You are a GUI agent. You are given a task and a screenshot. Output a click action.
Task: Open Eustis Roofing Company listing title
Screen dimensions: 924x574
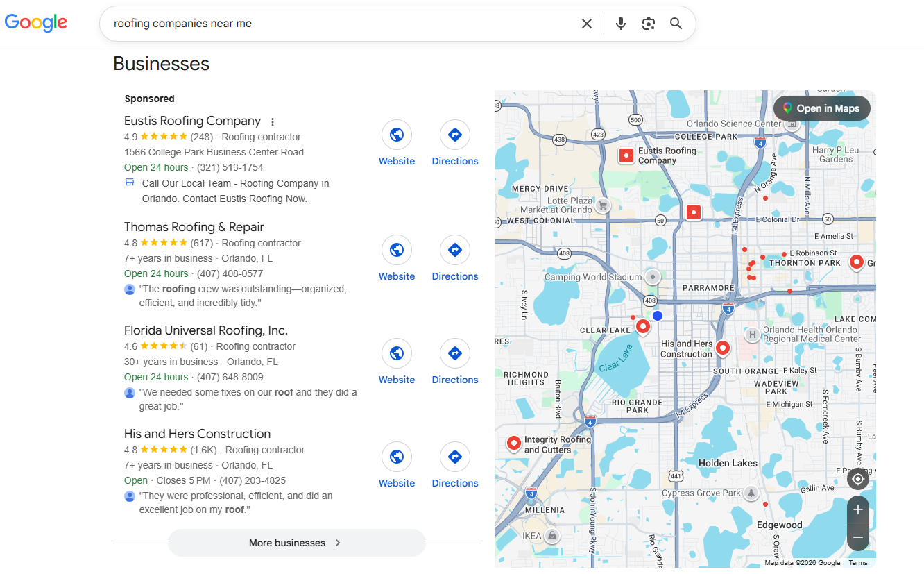193,121
